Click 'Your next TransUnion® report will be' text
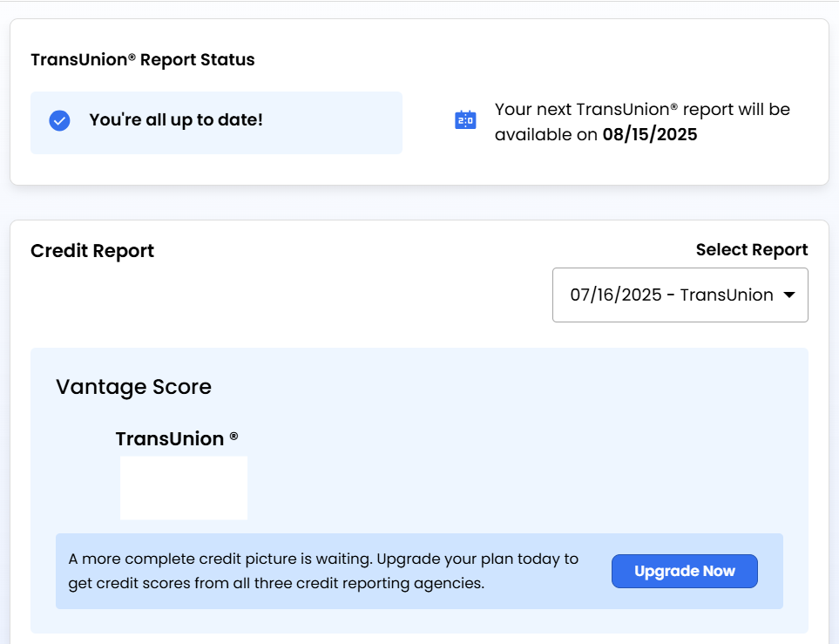The image size is (839, 644). pos(642,109)
